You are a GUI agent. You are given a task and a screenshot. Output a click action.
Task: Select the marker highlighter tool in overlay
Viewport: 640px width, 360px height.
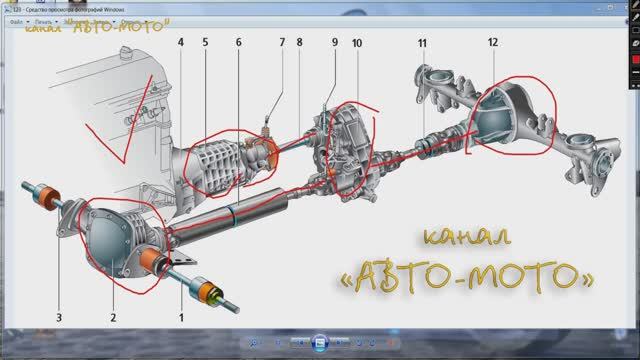pyautogui.click(x=635, y=17)
